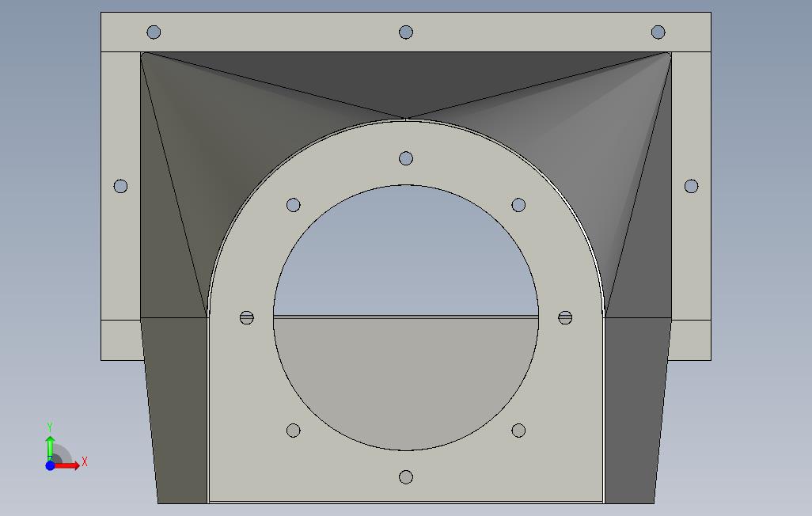The width and height of the screenshot is (812, 516).
Task: Select the left side hole of the rectangular flange
Action: 120,186
